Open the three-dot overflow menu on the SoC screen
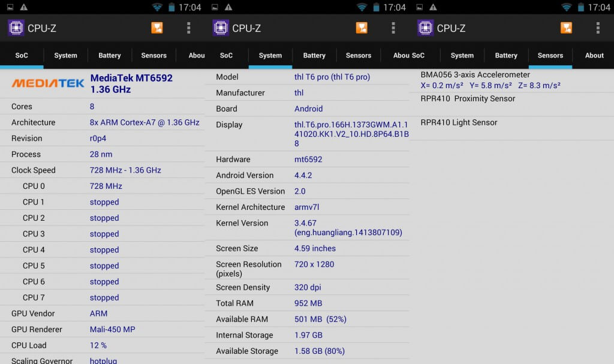614x364 pixels. point(189,28)
